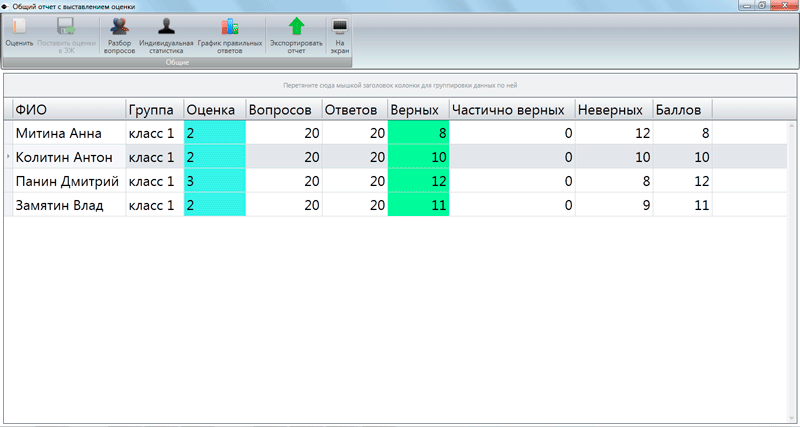Click the application icon in title bar
Image resolution: width=800 pixels, height=427 pixels.
click(6, 6)
